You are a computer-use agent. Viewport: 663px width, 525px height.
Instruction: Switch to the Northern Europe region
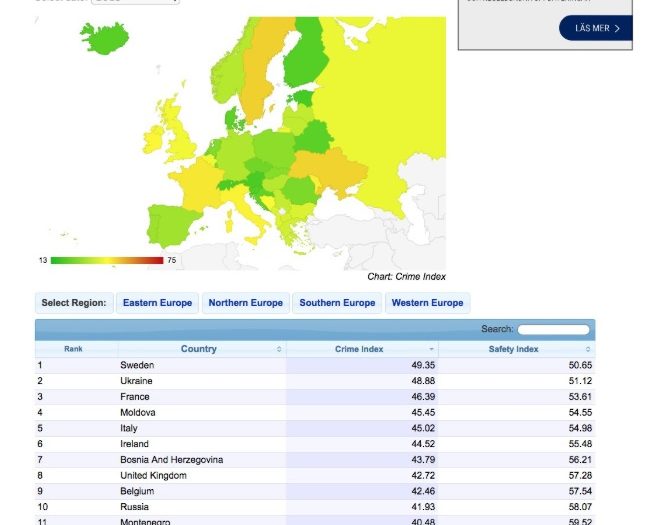pos(245,303)
